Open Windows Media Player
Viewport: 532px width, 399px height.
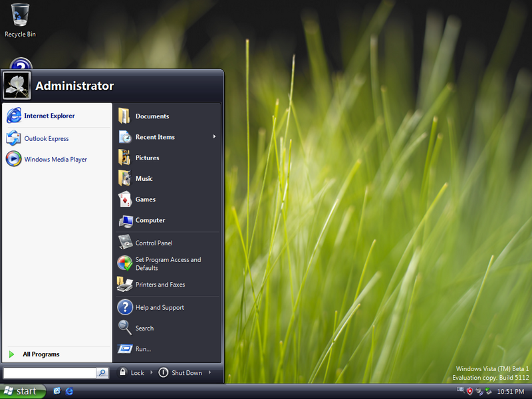(55, 160)
